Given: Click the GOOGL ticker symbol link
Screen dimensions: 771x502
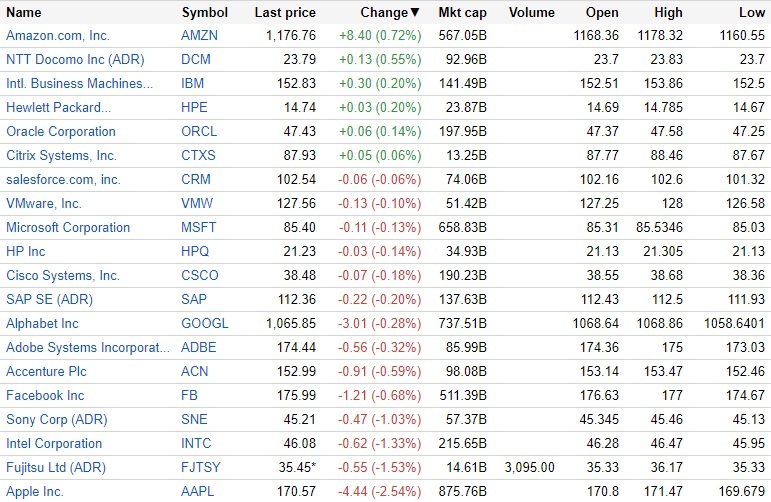Looking at the screenshot, I should (x=204, y=324).
